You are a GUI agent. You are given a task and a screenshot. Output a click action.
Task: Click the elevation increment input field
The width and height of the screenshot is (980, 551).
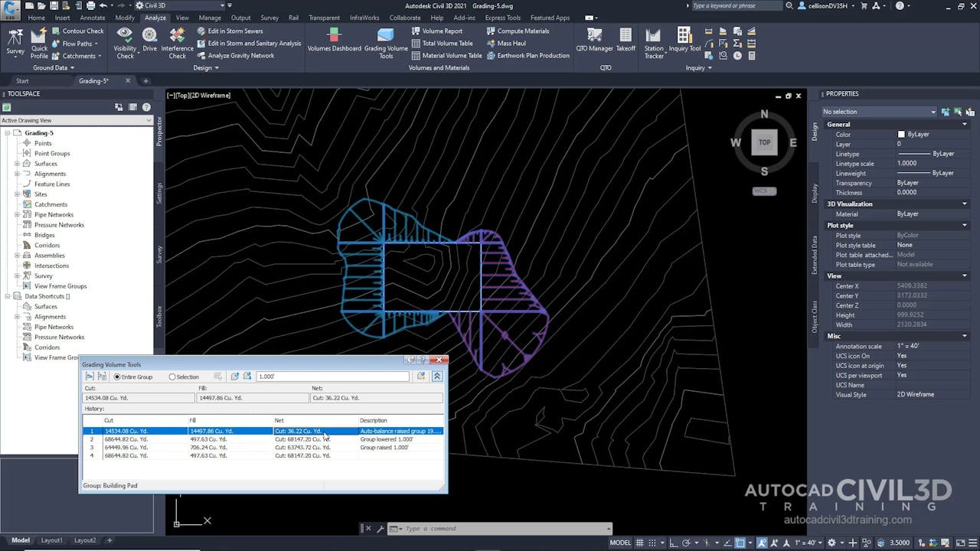tap(332, 377)
